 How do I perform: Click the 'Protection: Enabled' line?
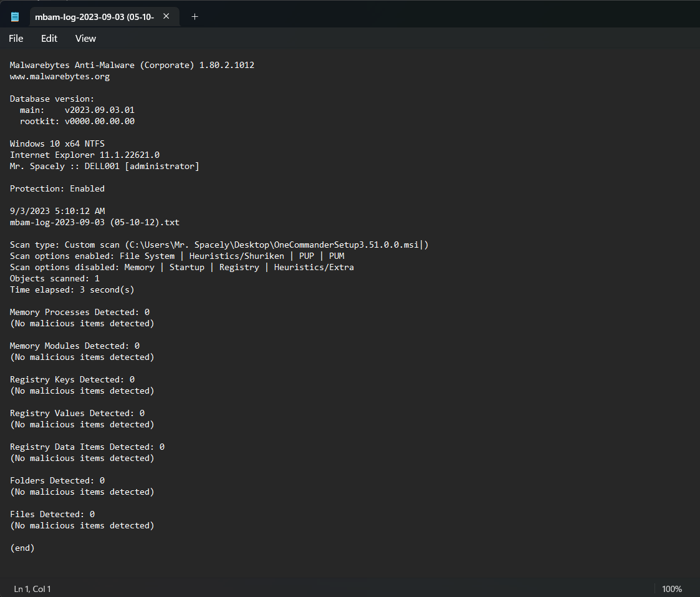57,188
